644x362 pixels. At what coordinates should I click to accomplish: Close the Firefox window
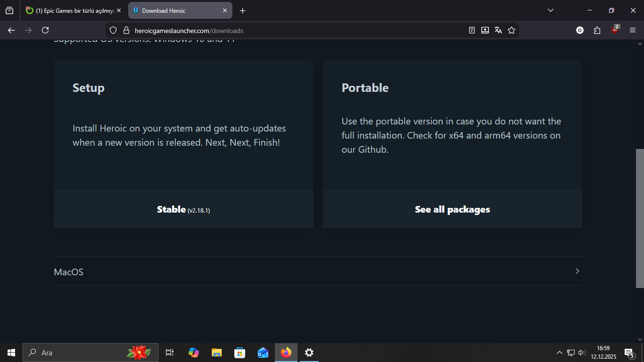633,10
